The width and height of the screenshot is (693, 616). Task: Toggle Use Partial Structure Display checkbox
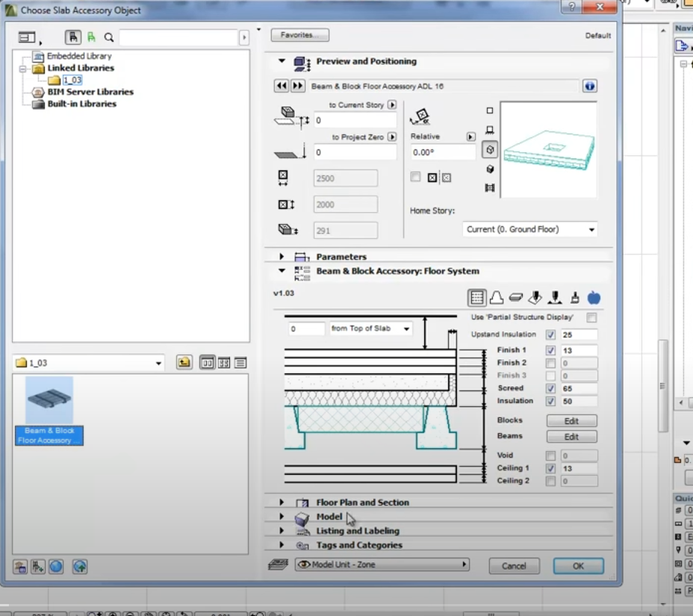pyautogui.click(x=591, y=318)
